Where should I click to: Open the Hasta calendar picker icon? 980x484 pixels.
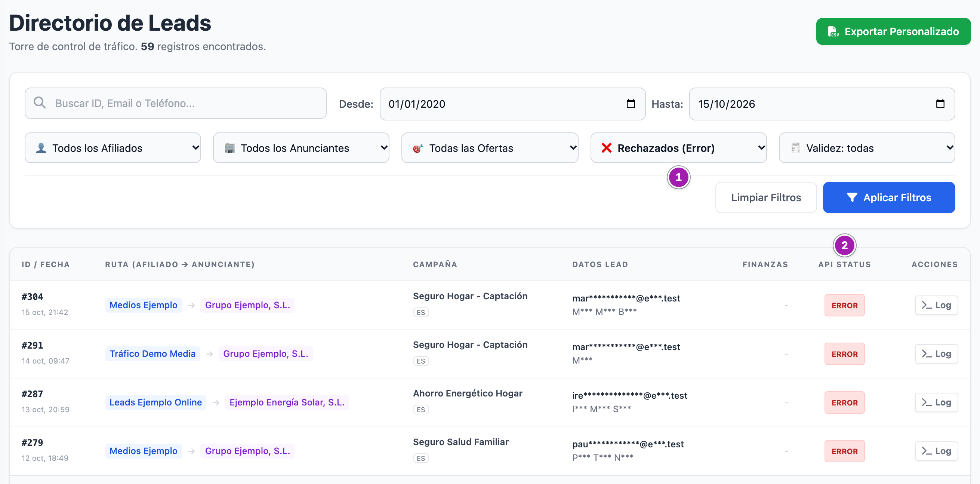(940, 104)
